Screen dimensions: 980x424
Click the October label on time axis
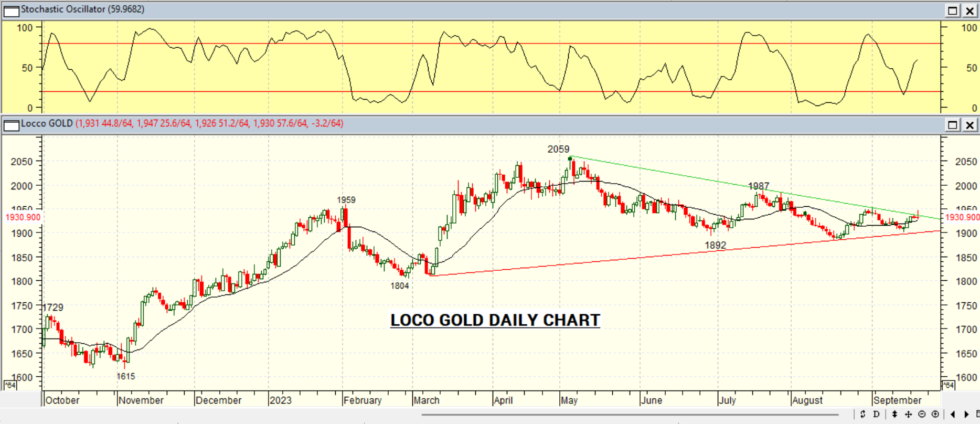(x=62, y=400)
